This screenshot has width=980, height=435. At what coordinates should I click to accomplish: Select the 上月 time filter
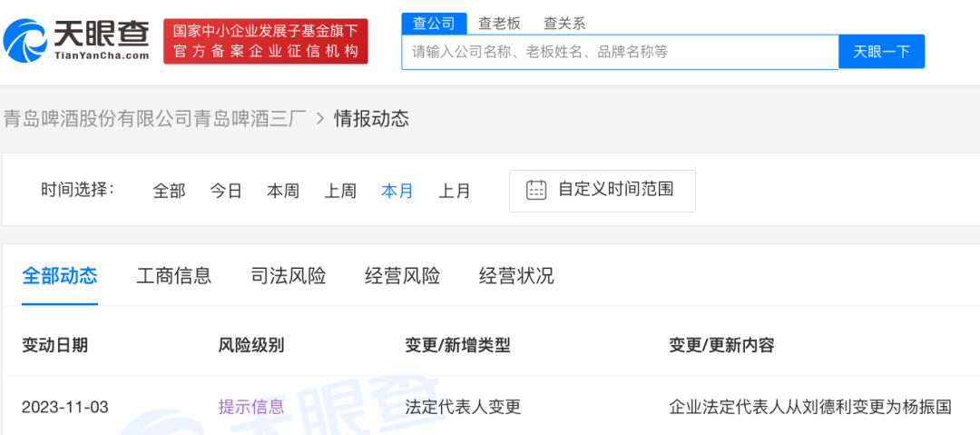click(455, 191)
